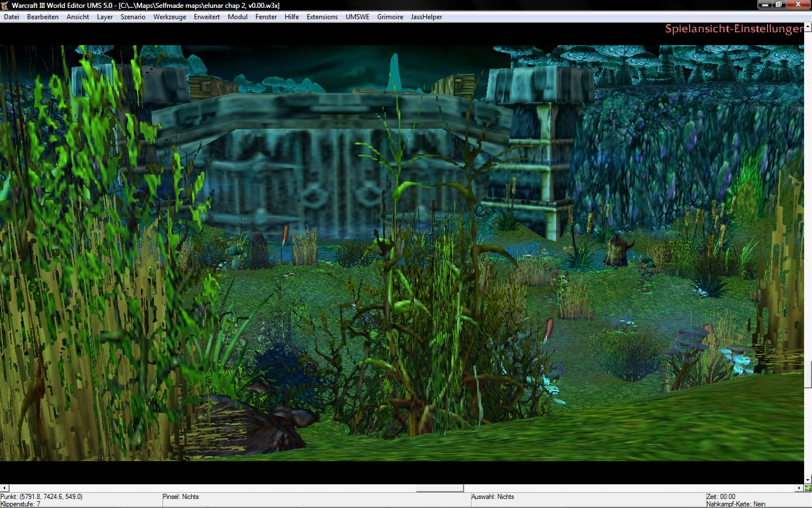Viewport: 812px width, 508px height.
Task: Click the vertical scrollbar thumb
Action: coord(808,375)
